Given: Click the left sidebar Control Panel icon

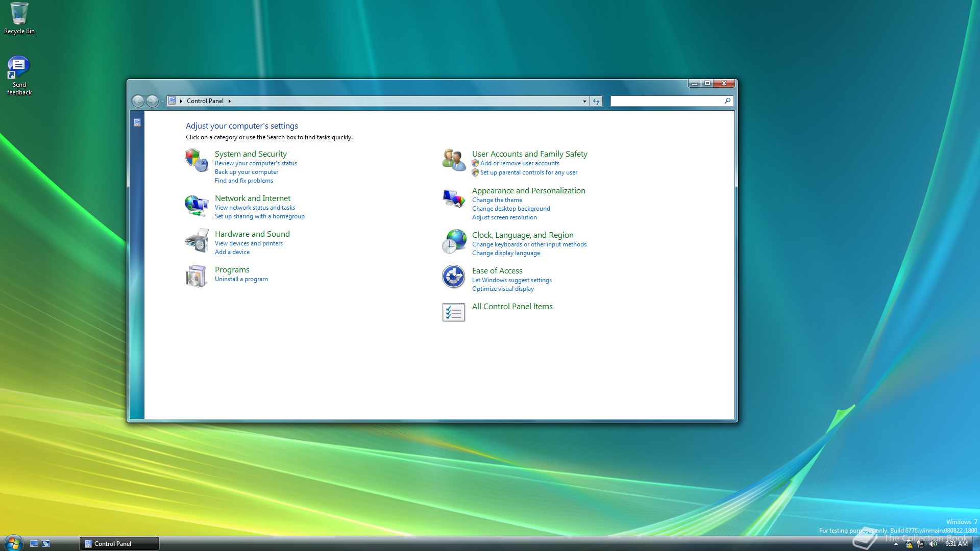Looking at the screenshot, I should pyautogui.click(x=137, y=122).
